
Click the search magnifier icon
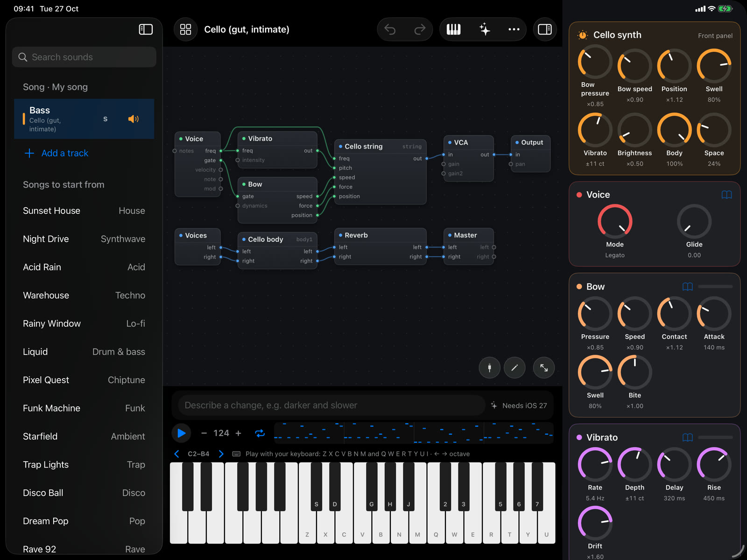pos(23,57)
